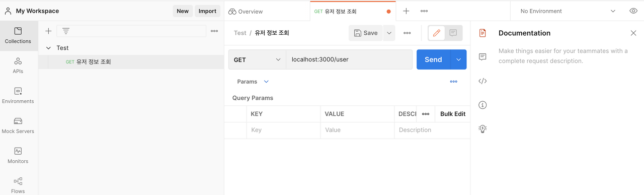Click the Overview tab icon

pos(232,11)
